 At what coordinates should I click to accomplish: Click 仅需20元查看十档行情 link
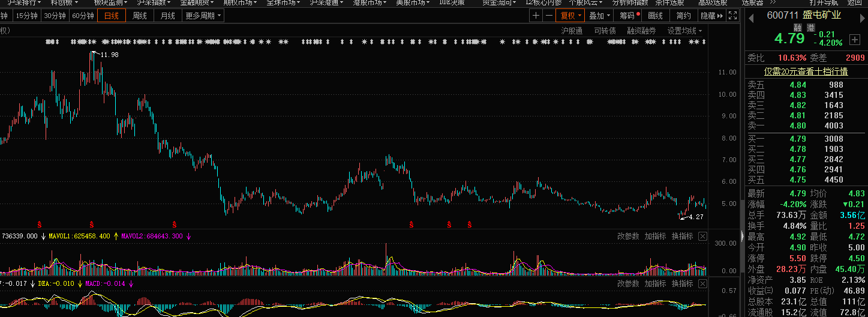pos(806,71)
